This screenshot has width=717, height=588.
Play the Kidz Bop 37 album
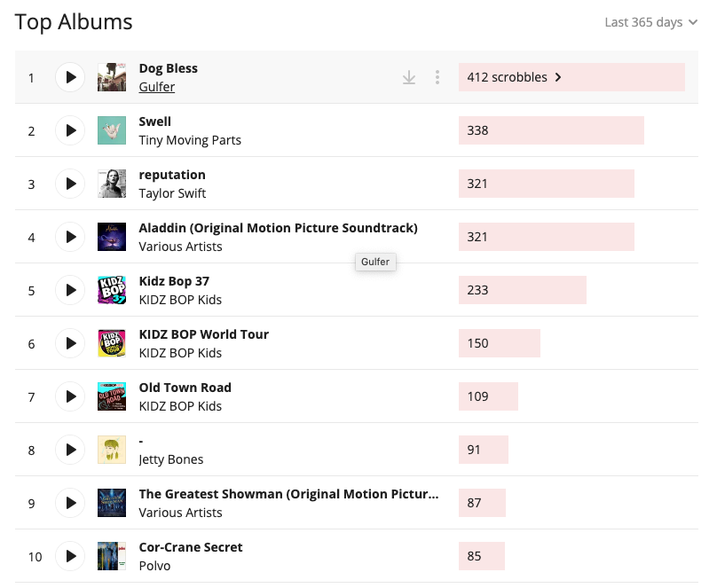pyautogui.click(x=70, y=290)
